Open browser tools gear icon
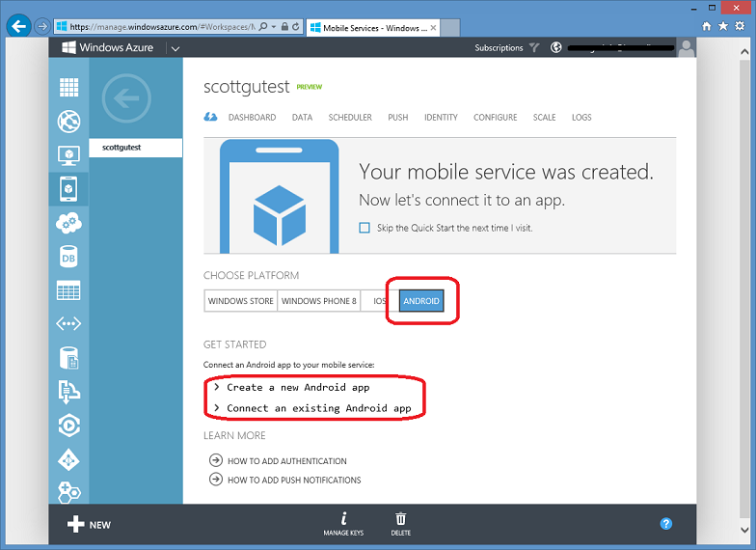The height and width of the screenshot is (550, 756). 740,26
